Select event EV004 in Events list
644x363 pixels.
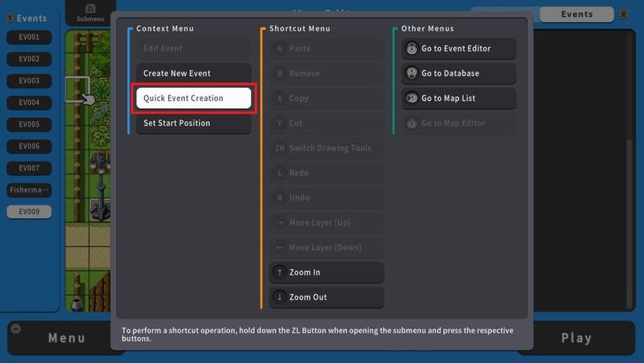pos(29,103)
